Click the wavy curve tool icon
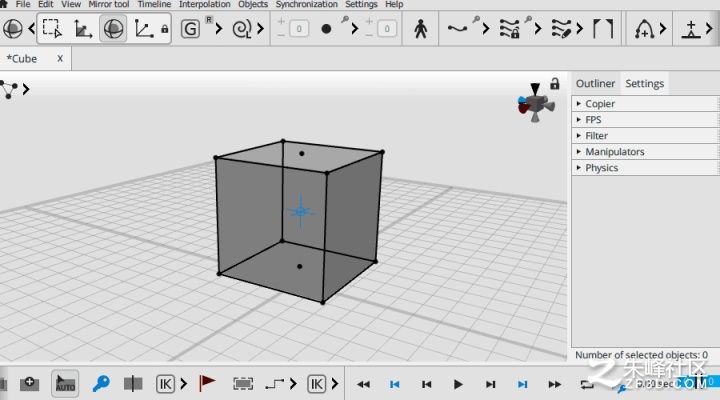This screenshot has width=720, height=400. 457,29
